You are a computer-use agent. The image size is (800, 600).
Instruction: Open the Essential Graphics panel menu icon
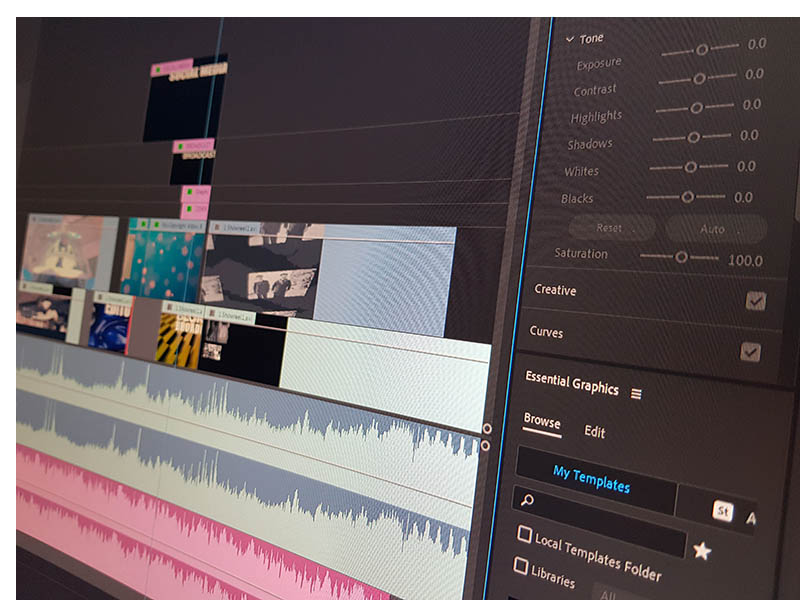click(x=636, y=393)
